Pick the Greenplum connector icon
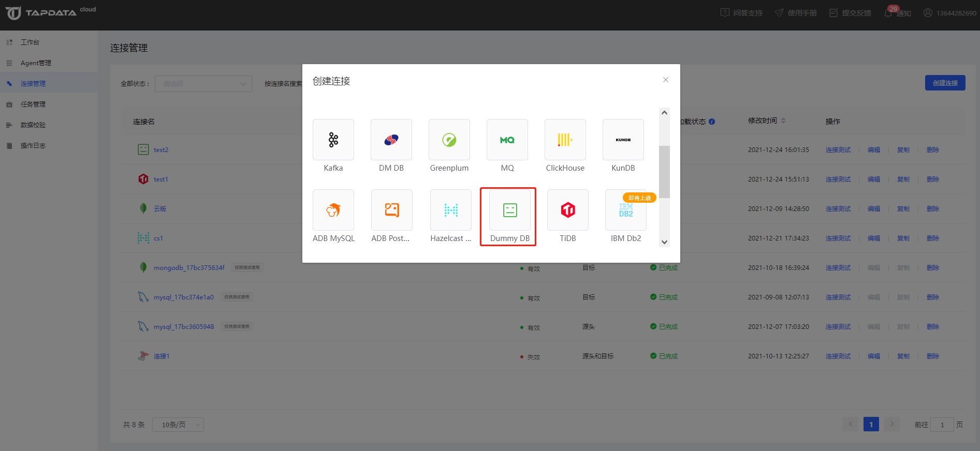Screen dimensions: 980x451 pos(449,140)
